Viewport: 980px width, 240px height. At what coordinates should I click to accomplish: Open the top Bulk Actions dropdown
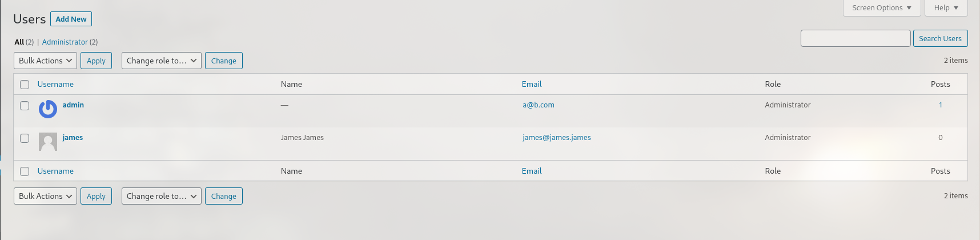[x=45, y=61]
